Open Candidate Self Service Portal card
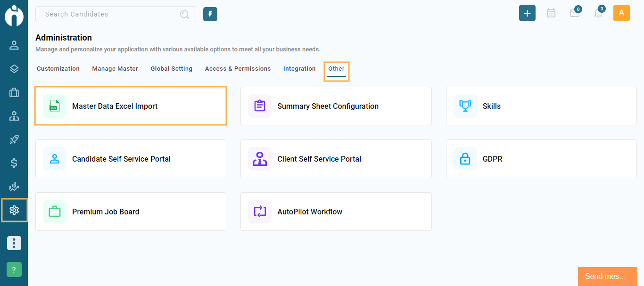 (x=131, y=159)
